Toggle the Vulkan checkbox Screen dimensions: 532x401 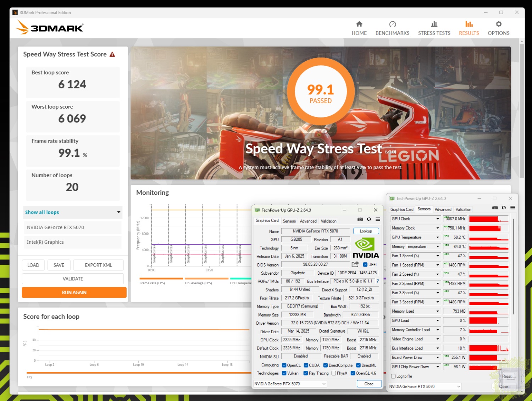pyautogui.click(x=284, y=373)
